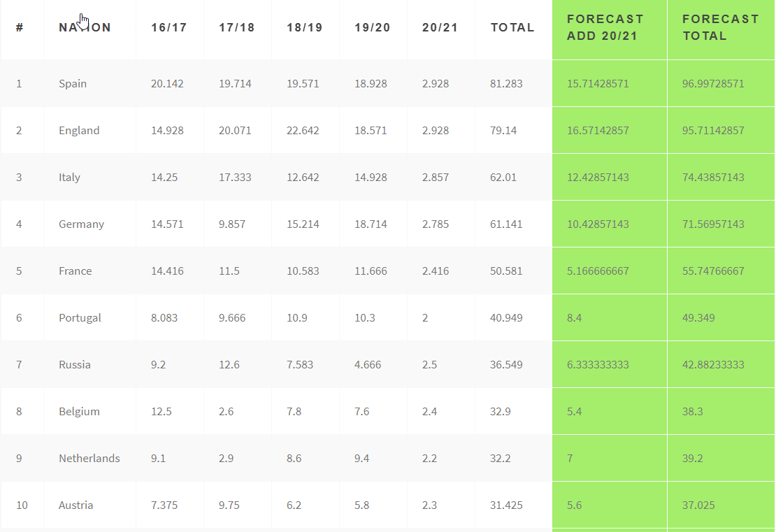Click Spain's total value 81.283

click(506, 84)
